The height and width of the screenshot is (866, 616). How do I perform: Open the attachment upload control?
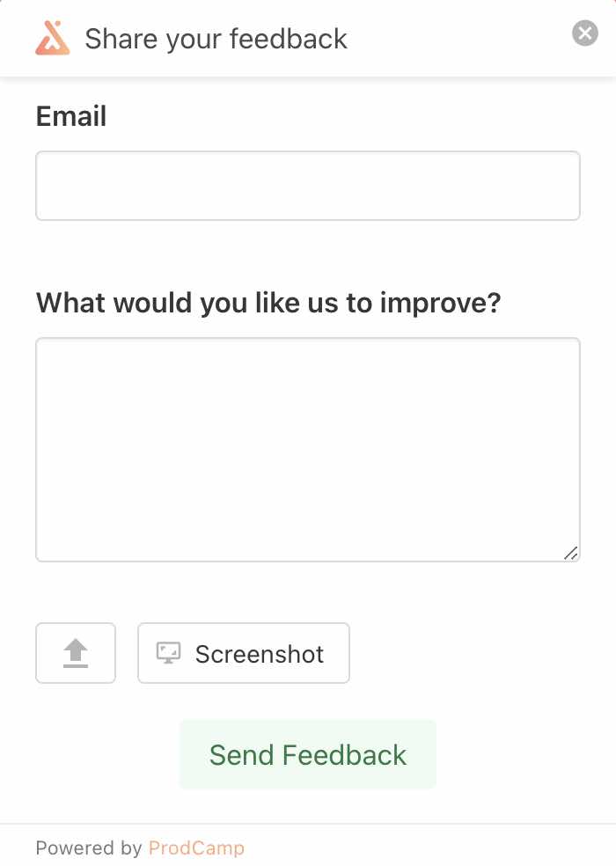pos(75,652)
